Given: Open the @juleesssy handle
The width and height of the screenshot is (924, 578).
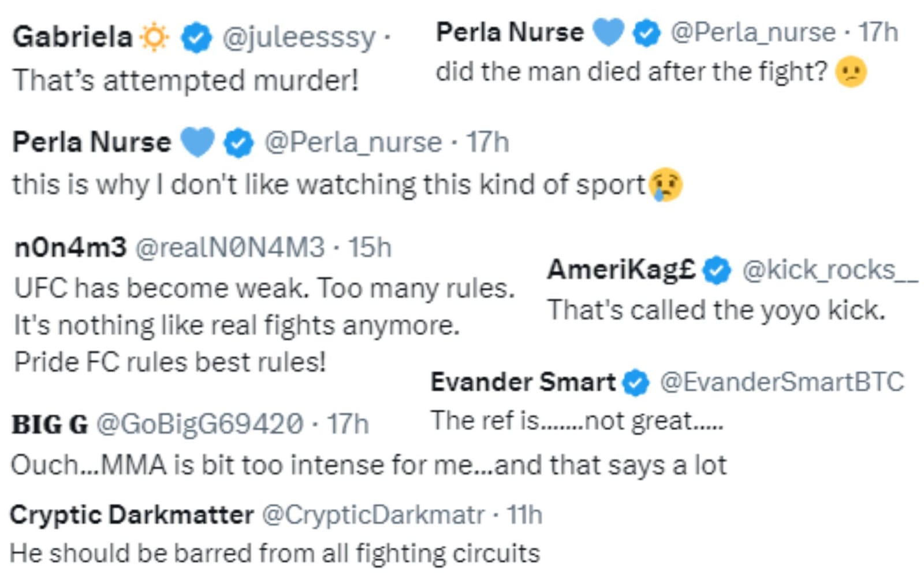Looking at the screenshot, I should point(299,38).
